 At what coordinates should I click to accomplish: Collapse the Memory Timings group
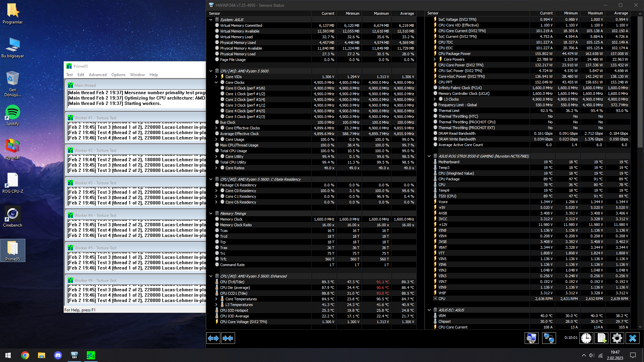[211, 214]
